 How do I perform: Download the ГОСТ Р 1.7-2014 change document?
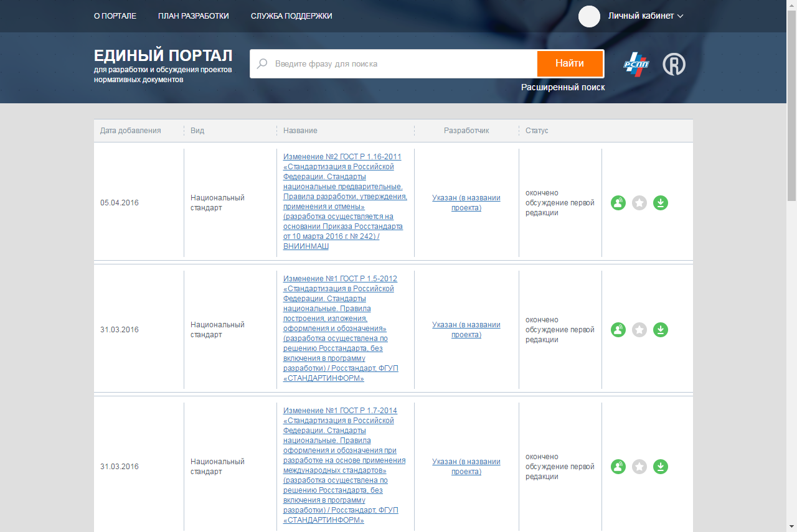point(661,467)
